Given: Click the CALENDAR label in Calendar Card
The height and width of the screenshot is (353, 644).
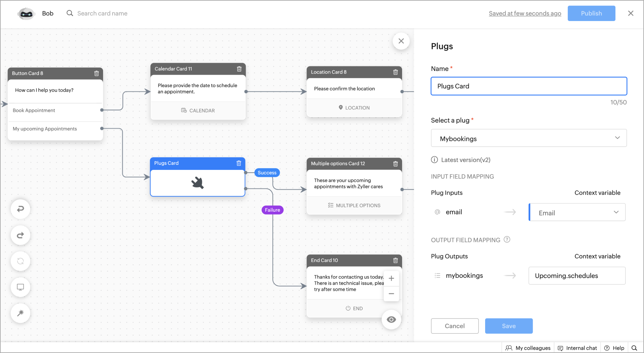Looking at the screenshot, I should click(198, 111).
